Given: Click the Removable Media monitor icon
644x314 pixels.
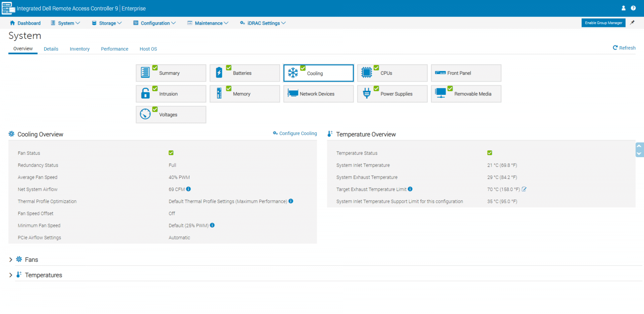Looking at the screenshot, I should pyautogui.click(x=441, y=93).
